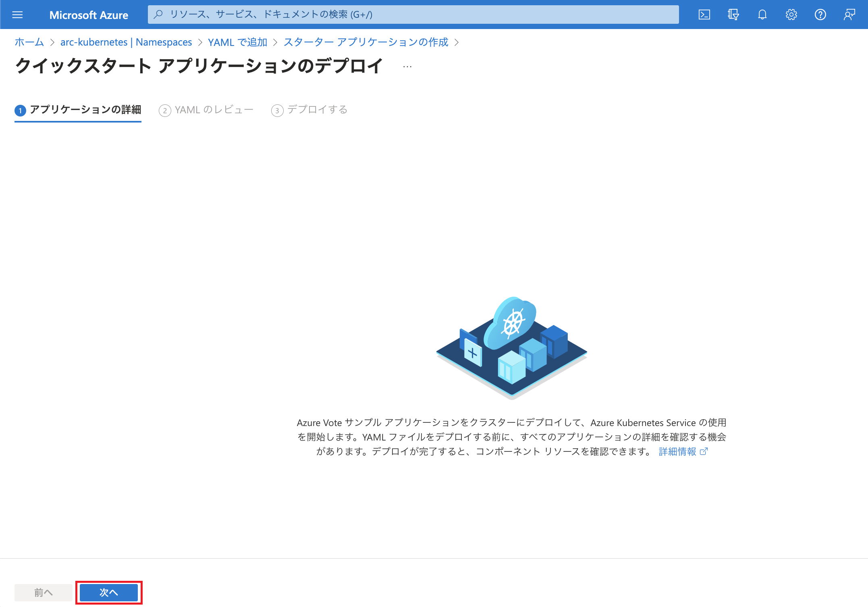
Task: Open the help question mark icon
Action: [820, 15]
